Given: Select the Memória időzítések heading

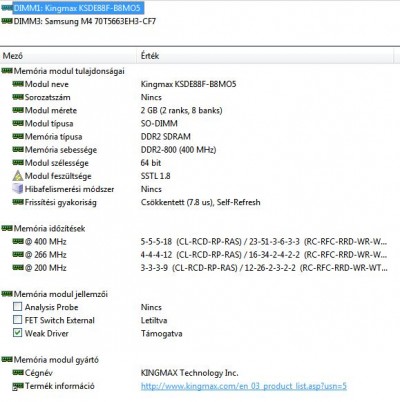Looking at the screenshot, I should click(49, 228).
